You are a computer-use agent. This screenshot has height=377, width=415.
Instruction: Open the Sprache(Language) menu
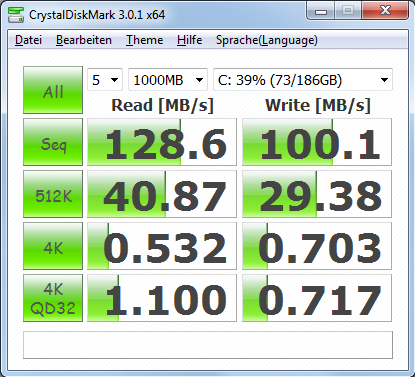pyautogui.click(x=267, y=40)
